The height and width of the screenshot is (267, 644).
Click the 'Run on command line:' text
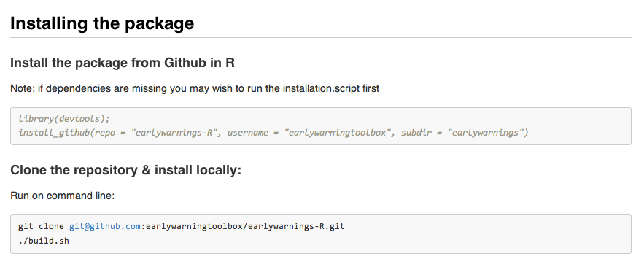click(x=63, y=196)
